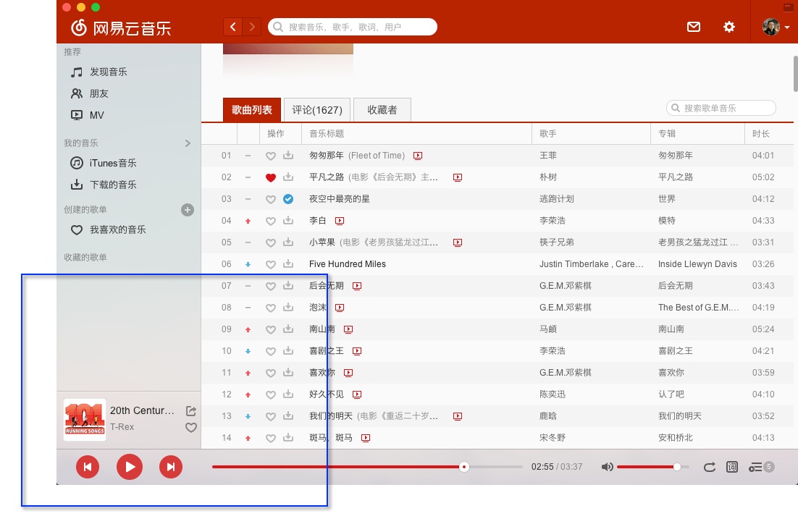Play MV for 好久不见
The height and width of the screenshot is (532, 798).
pos(357,394)
